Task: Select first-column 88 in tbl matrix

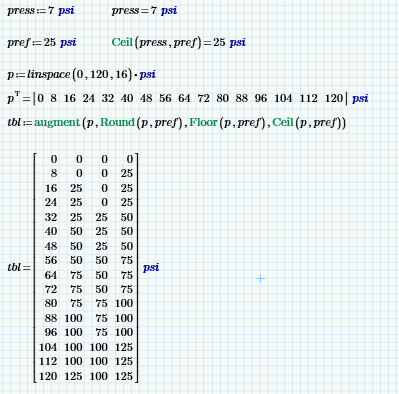Action: [51, 318]
